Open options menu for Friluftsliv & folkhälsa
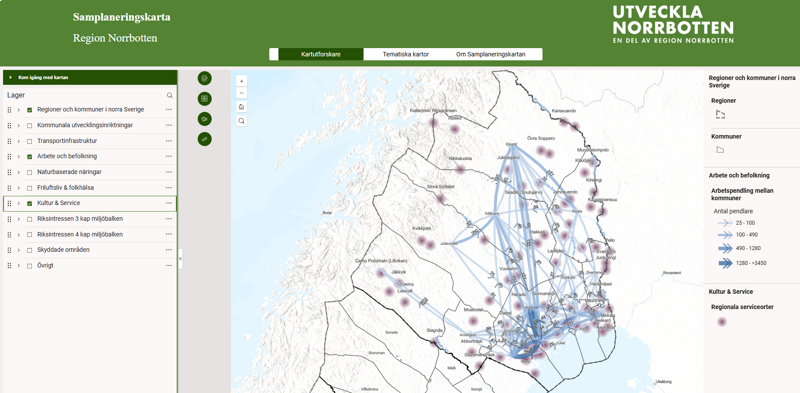The width and height of the screenshot is (800, 393). coord(169,188)
